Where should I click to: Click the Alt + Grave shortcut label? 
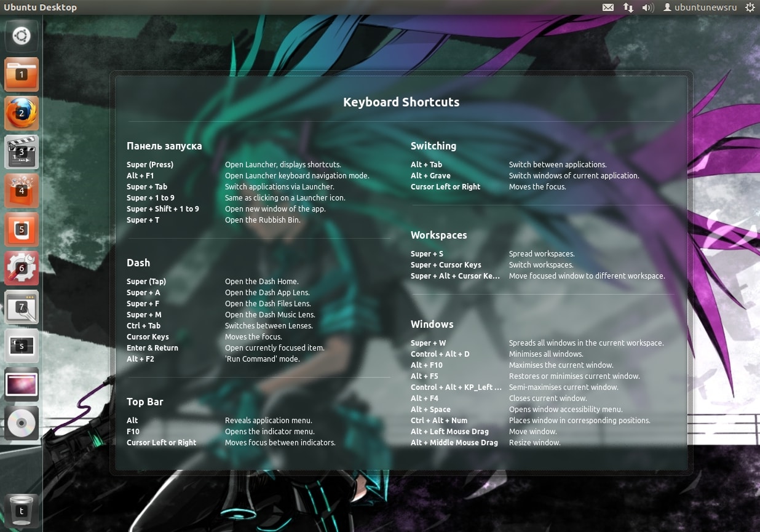click(x=430, y=176)
